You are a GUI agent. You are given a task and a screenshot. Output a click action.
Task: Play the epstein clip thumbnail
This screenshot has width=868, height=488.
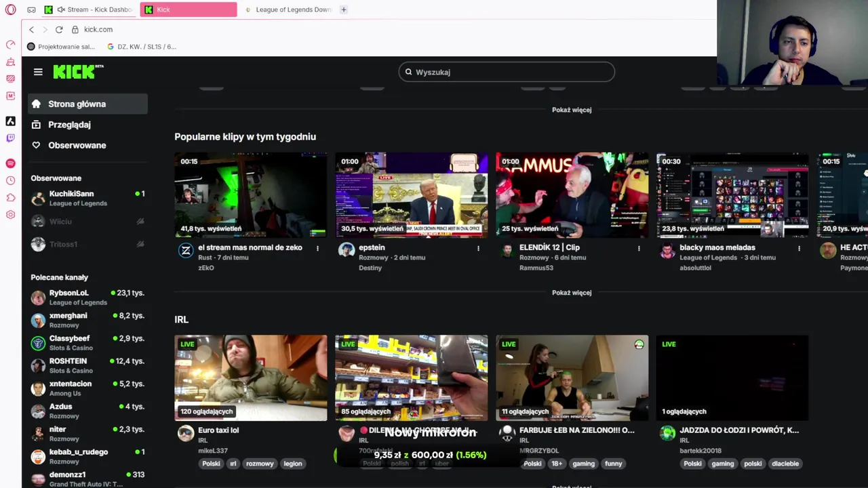[x=412, y=195]
